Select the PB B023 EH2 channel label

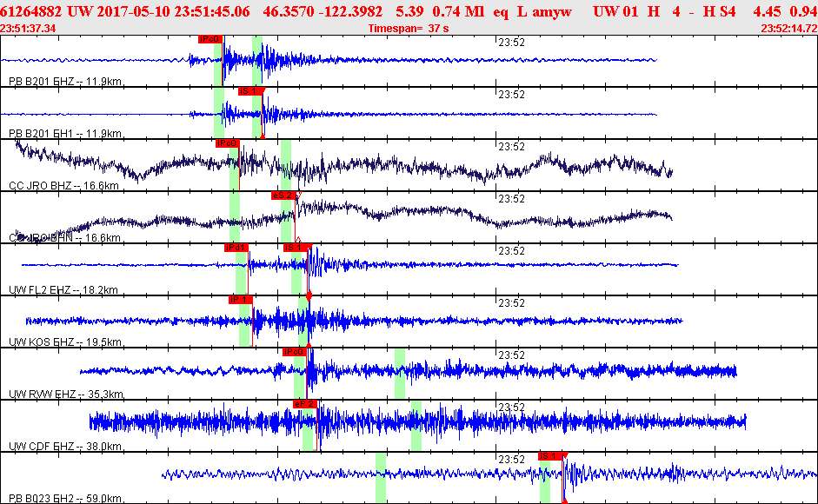(x=64, y=499)
